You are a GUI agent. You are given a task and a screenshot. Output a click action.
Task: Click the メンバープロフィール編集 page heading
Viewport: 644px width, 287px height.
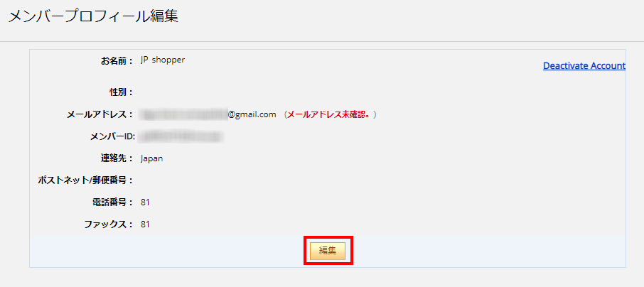[x=94, y=16]
